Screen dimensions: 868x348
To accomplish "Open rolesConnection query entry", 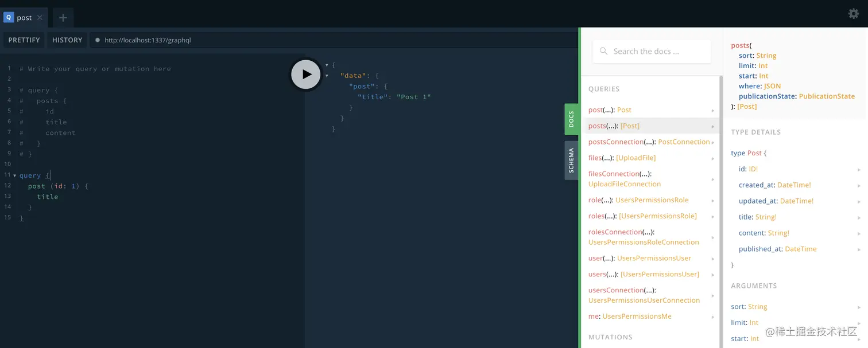I will pyautogui.click(x=650, y=237).
